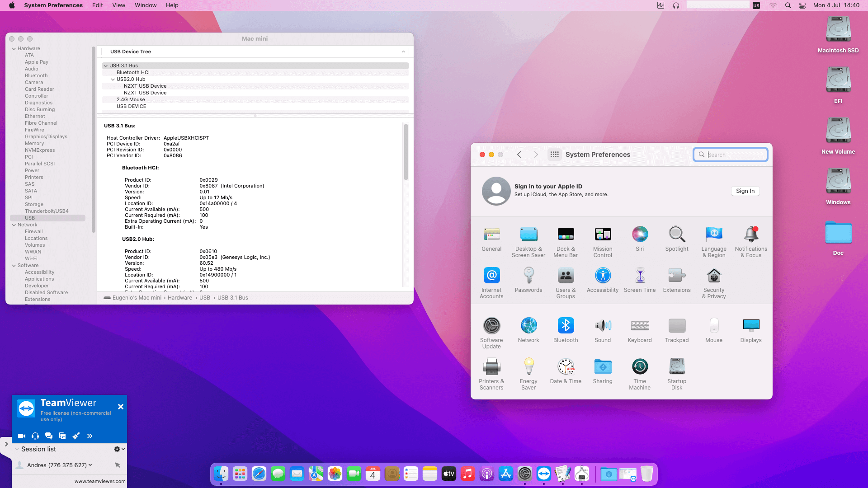
Task: Open TeamViewer session settings gear dropdown
Action: tap(119, 449)
